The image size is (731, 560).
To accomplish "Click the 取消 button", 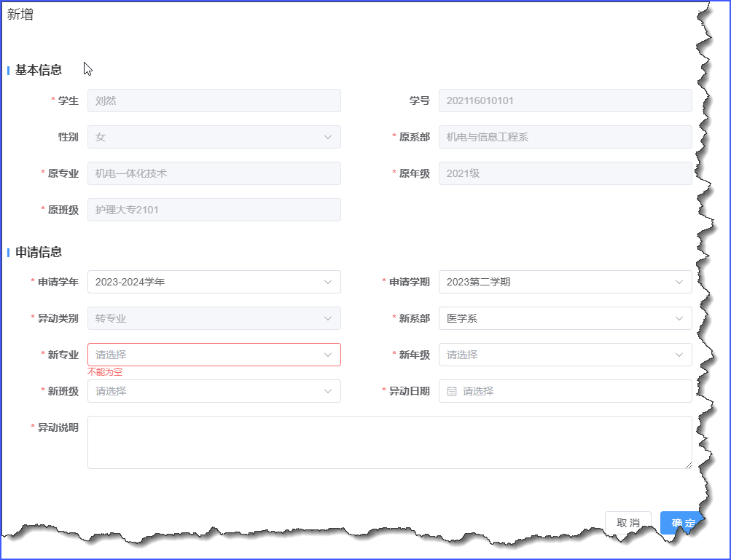I will [628, 523].
